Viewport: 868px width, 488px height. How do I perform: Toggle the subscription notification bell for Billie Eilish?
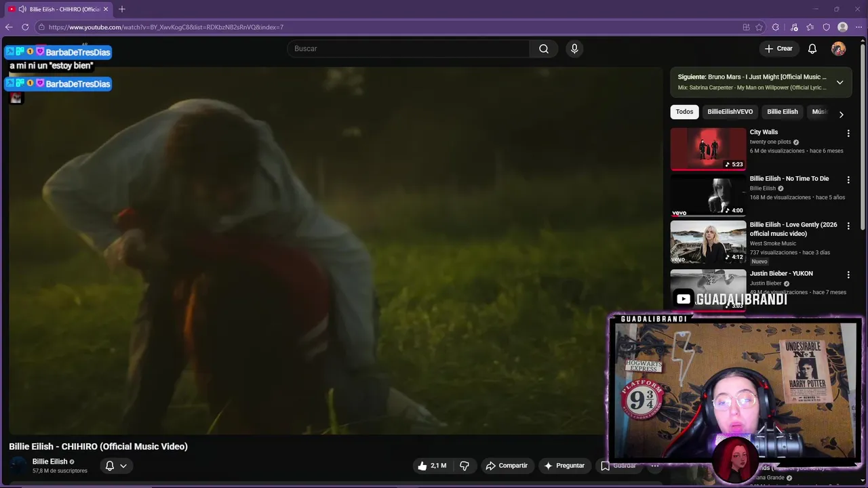pos(110,466)
